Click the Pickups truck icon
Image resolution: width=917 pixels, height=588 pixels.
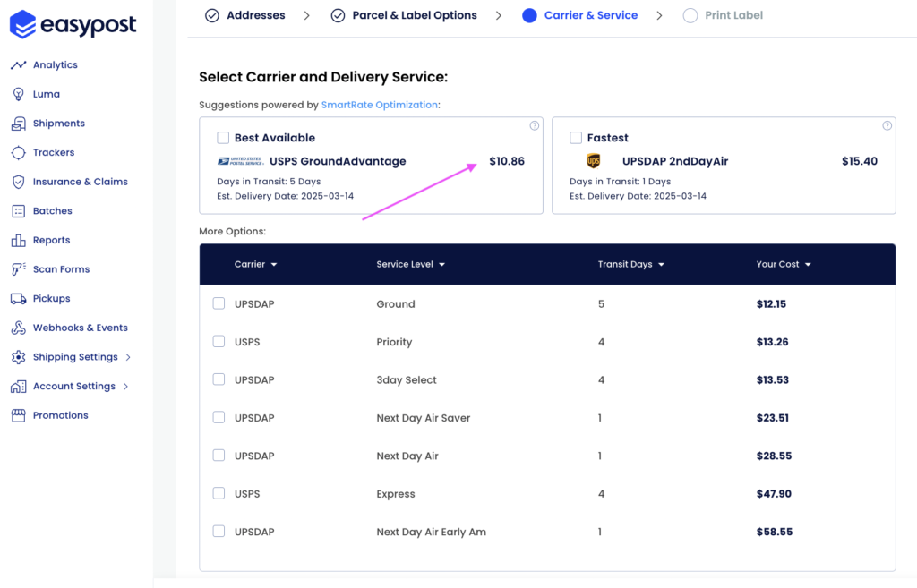point(18,299)
